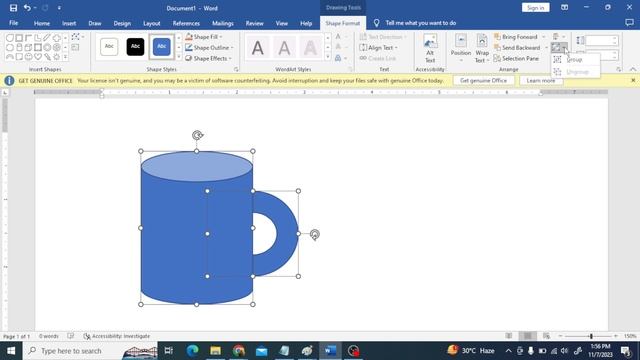Go to the Design tab

click(x=122, y=23)
